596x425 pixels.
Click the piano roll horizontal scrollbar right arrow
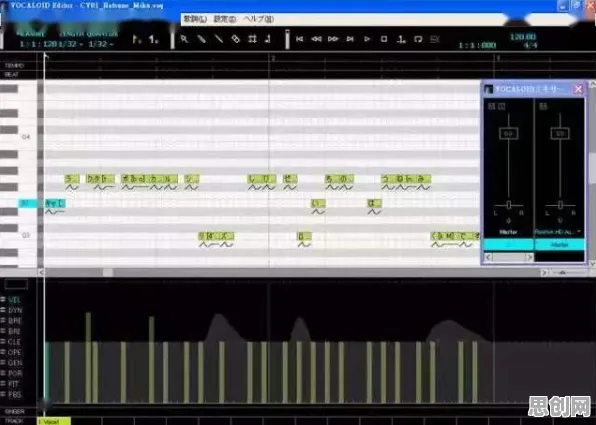click(544, 272)
